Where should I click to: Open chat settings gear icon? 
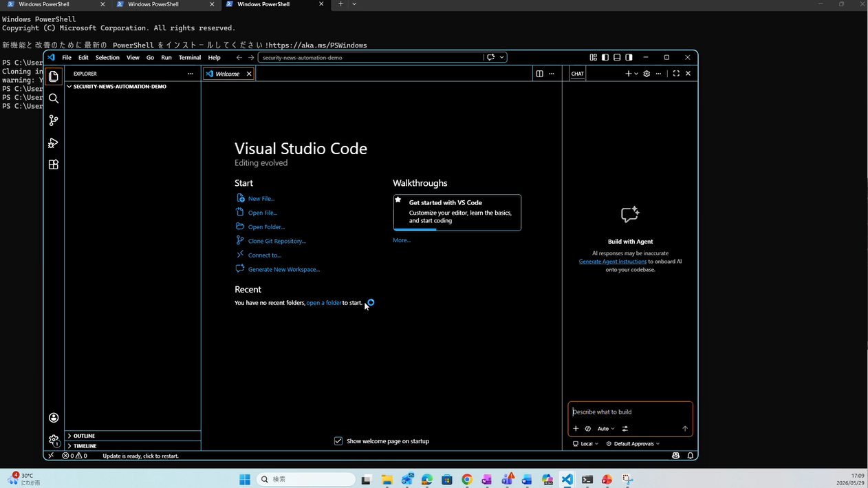tap(647, 74)
